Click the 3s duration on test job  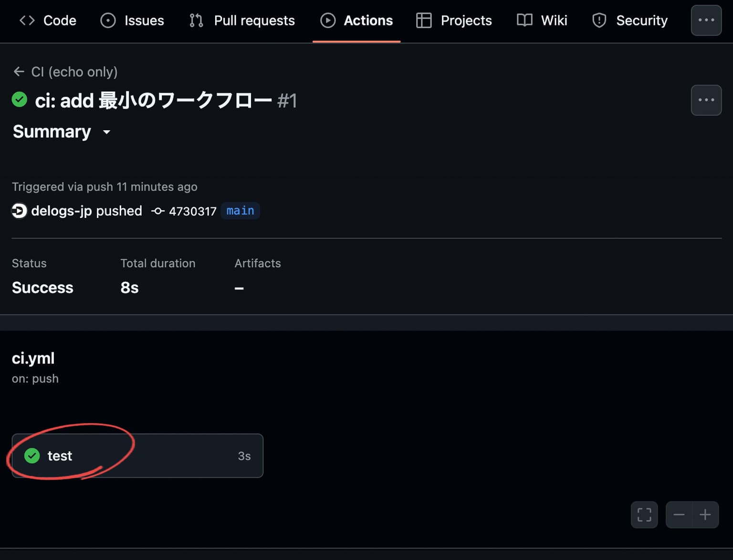click(x=244, y=456)
